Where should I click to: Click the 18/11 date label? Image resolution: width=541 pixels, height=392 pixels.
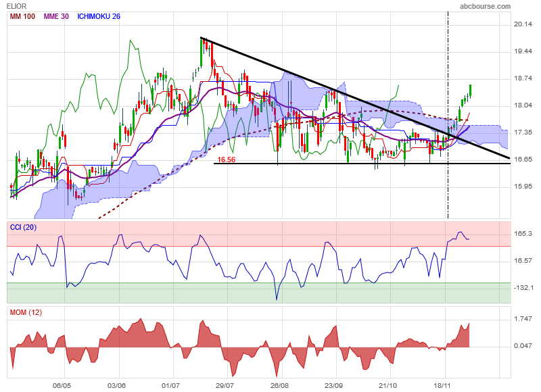coord(442,385)
